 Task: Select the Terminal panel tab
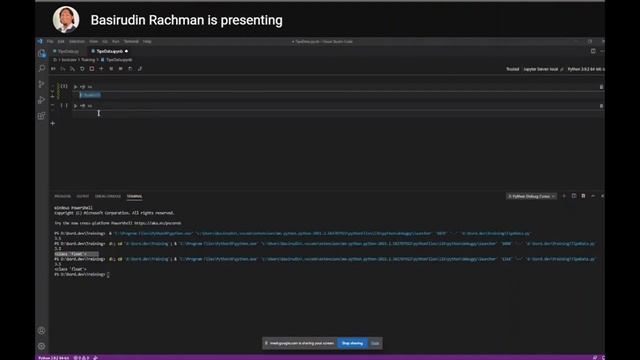134,196
